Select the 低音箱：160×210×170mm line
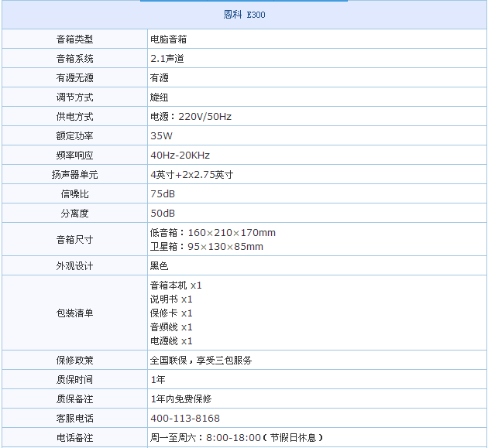This screenshot has width=488, height=448. [x=213, y=233]
